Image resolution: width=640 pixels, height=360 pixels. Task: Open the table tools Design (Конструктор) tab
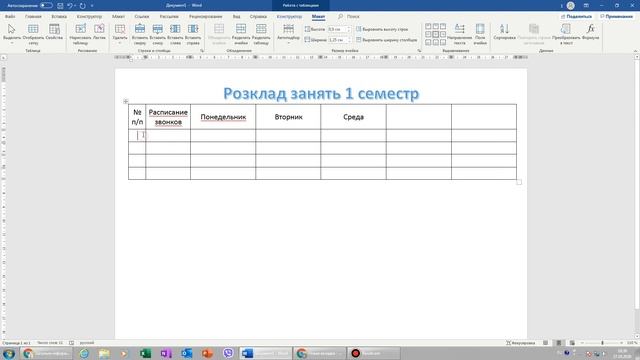[289, 16]
